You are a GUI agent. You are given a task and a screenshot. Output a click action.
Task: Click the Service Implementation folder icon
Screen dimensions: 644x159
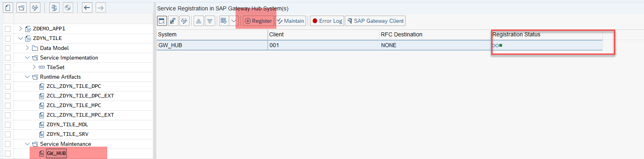35,58
